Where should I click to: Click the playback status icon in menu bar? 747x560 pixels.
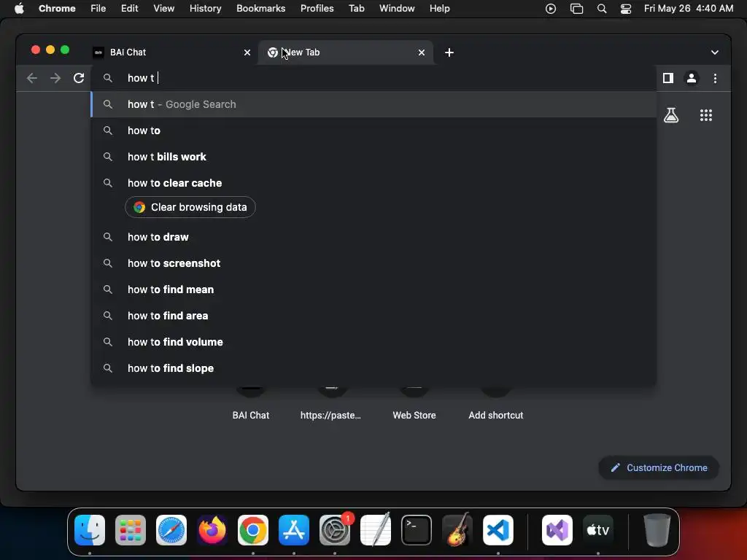tap(551, 9)
